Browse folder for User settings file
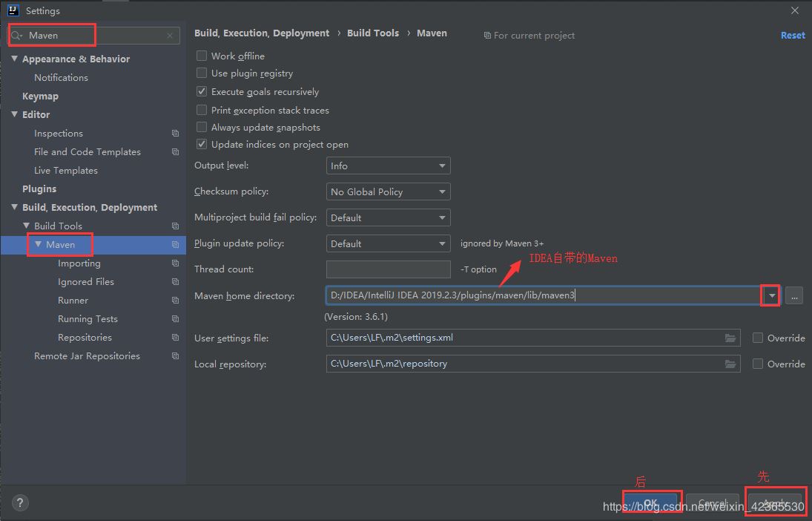The image size is (812, 521). click(731, 338)
